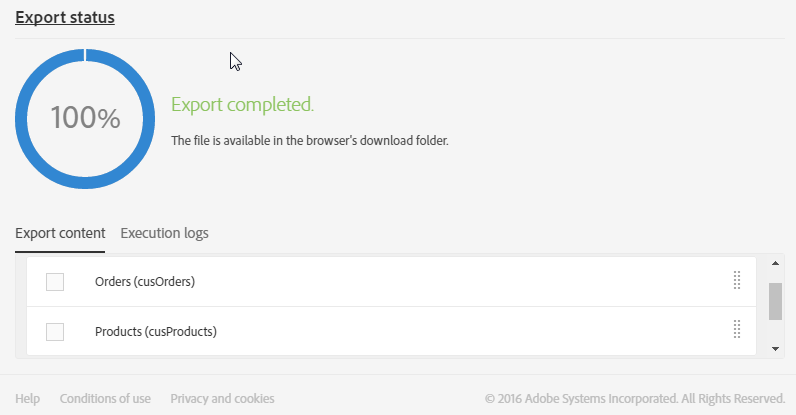Click the download folder information text
This screenshot has height=415, width=796.
(x=310, y=141)
